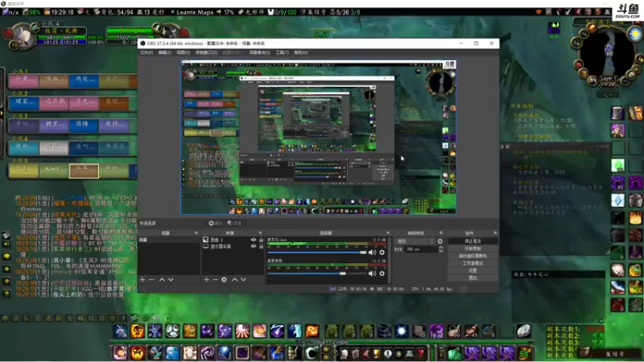
Task: Mute the 麦克风/Aux microphone channel
Action: pyautogui.click(x=372, y=253)
